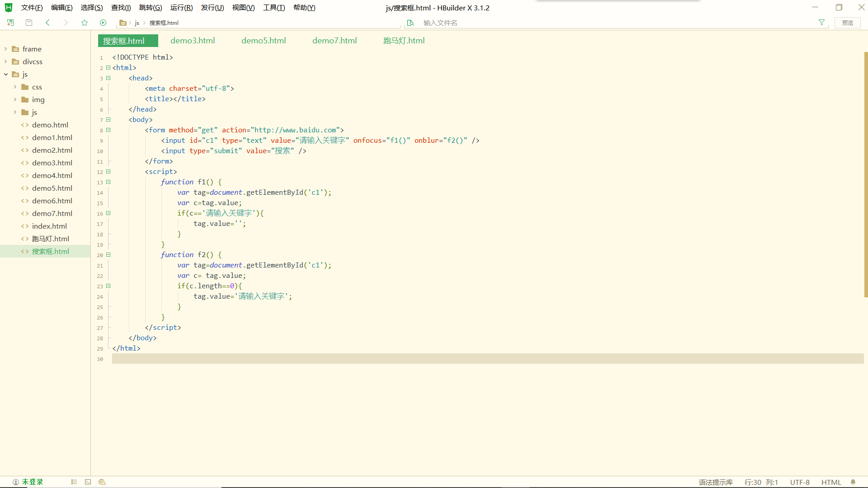Open the 选择(S) menu
This screenshot has width=868, height=488.
click(x=92, y=8)
